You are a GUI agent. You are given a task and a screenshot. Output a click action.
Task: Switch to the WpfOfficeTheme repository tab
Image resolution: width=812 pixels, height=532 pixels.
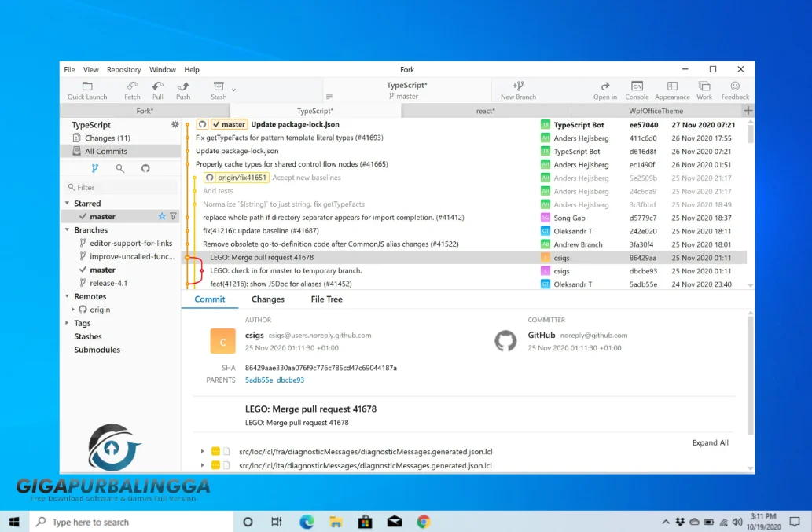(x=656, y=111)
